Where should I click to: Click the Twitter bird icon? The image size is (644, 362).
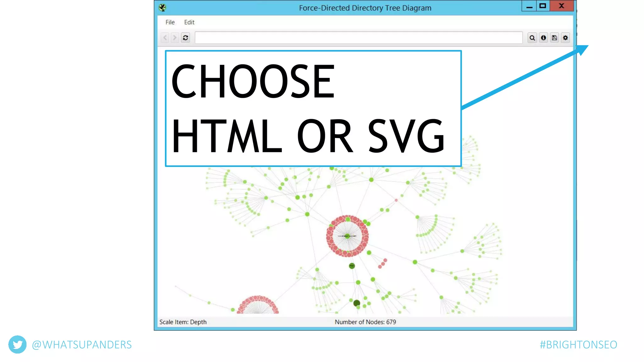point(17,344)
